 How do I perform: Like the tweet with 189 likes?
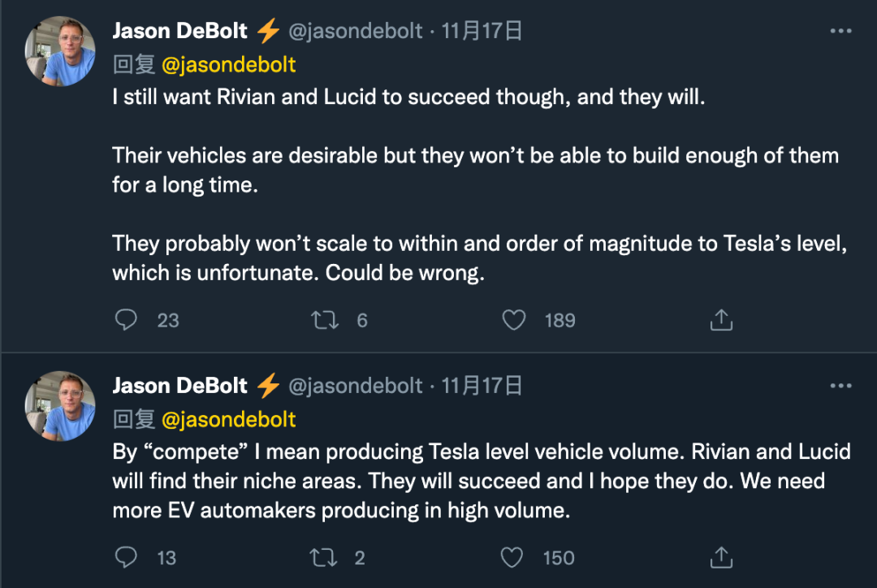click(x=514, y=320)
